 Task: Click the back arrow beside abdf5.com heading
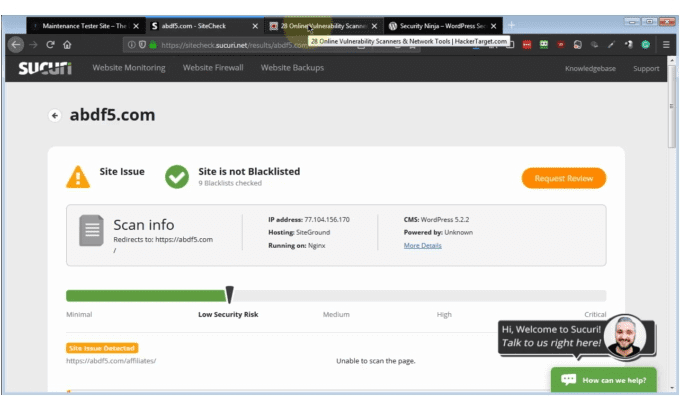[x=55, y=115]
